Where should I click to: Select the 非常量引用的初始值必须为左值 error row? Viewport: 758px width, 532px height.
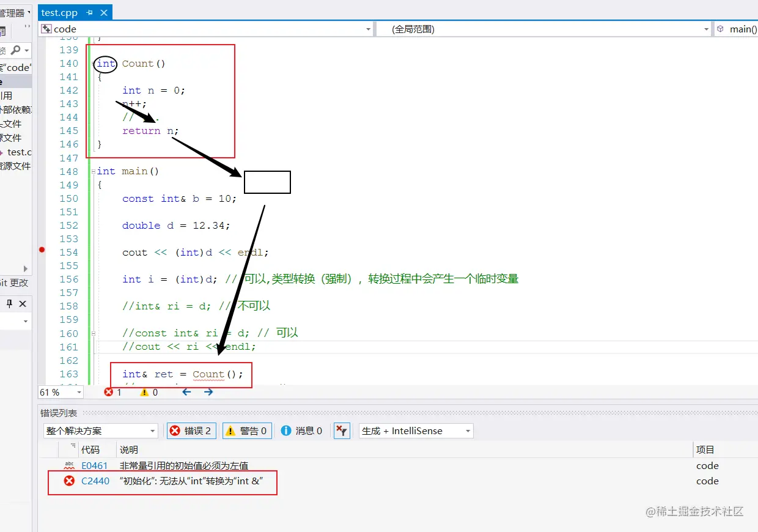[x=398, y=466]
